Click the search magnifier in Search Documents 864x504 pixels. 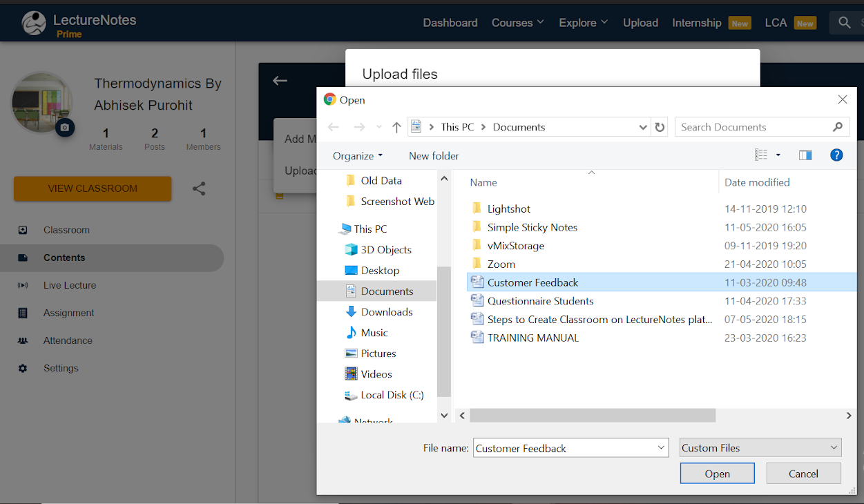point(838,127)
